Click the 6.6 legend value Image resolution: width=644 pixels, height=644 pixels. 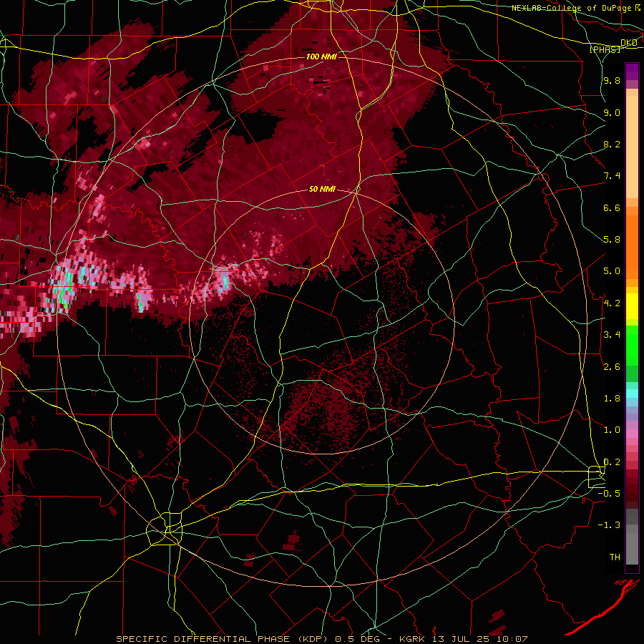(x=612, y=208)
